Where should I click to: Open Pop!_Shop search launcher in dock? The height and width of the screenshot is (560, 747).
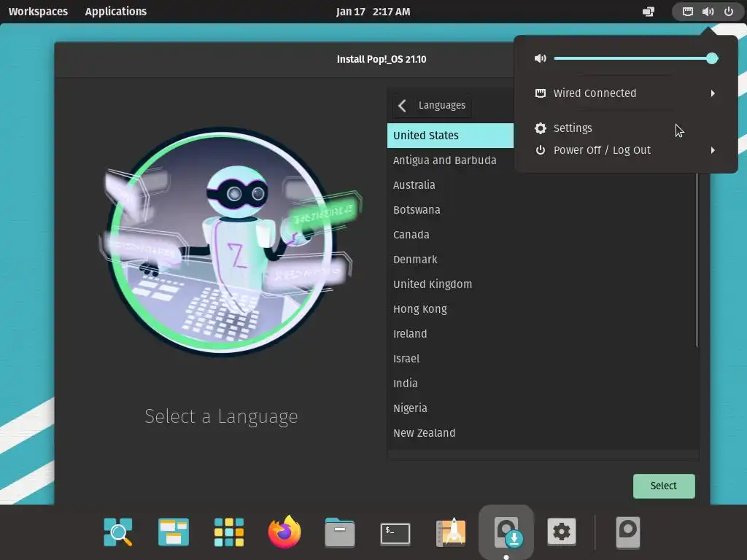[117, 532]
